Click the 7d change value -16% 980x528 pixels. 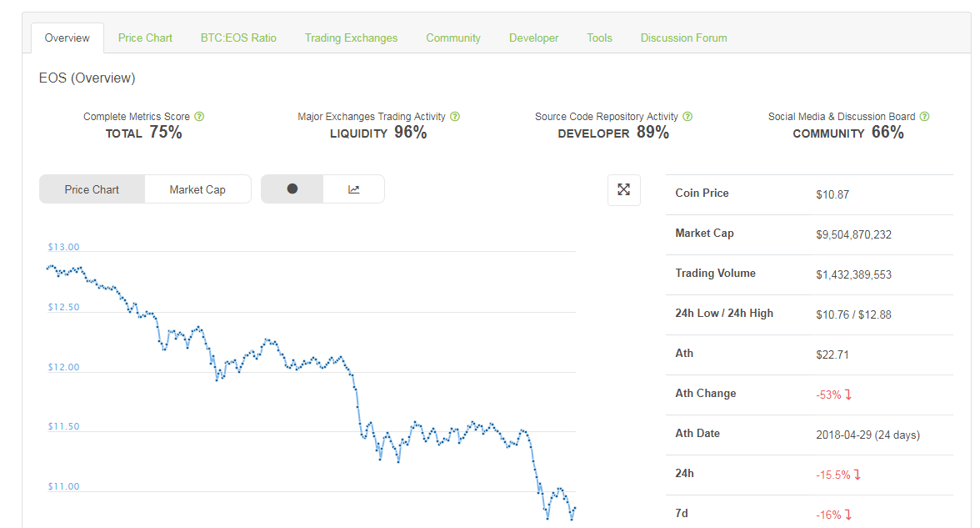(833, 515)
